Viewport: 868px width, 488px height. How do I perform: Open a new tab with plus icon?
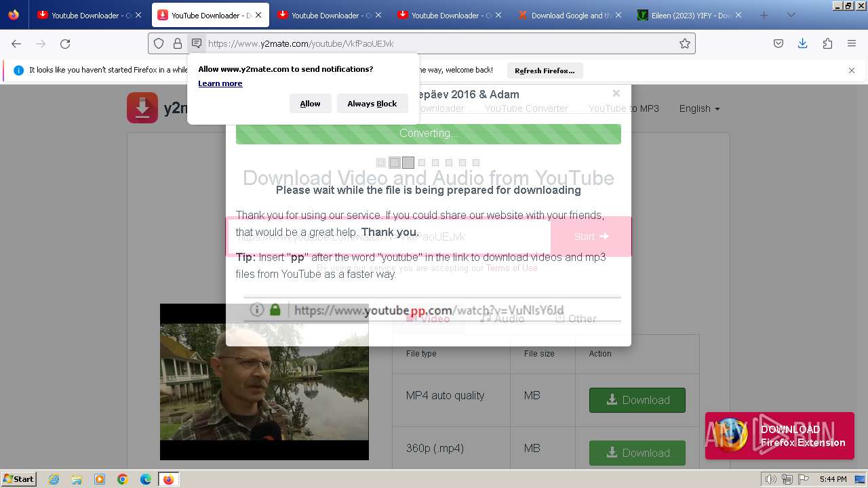point(764,15)
